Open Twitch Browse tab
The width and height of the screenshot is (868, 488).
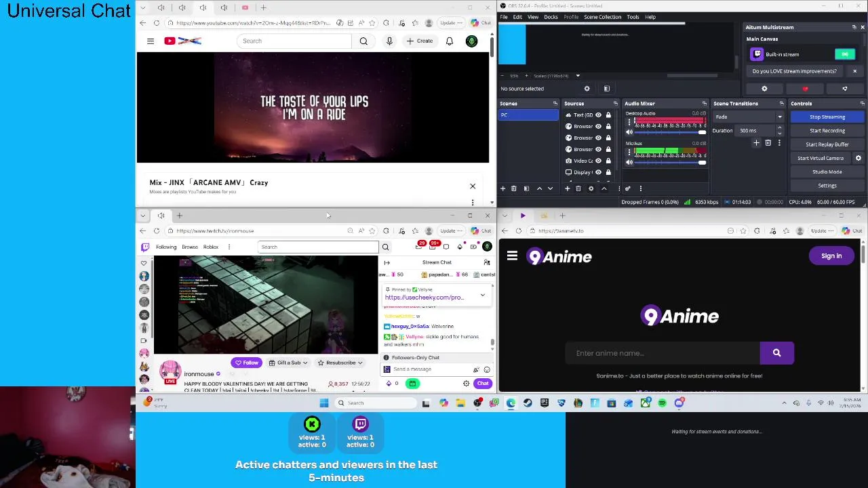190,247
